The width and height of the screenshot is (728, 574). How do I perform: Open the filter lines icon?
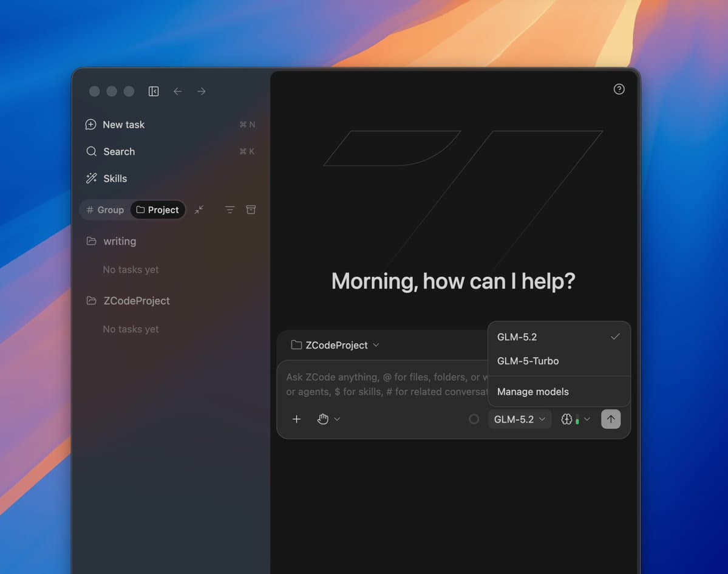(230, 210)
